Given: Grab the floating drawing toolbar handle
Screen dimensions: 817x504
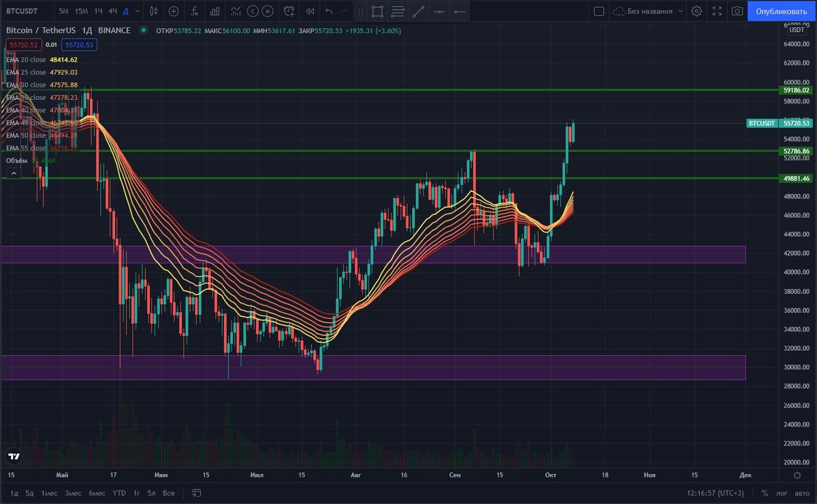Looking at the screenshot, I should (x=360, y=11).
